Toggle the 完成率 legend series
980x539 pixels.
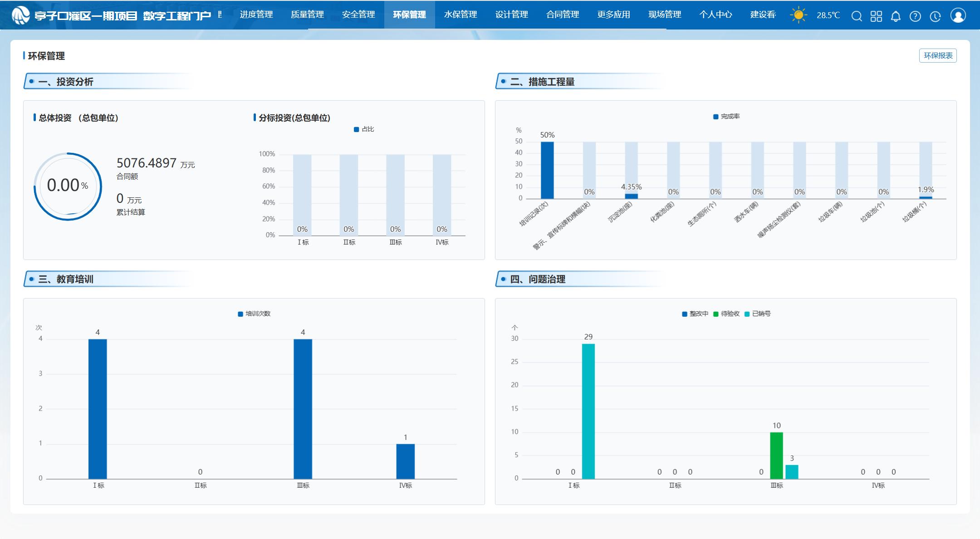click(x=726, y=117)
